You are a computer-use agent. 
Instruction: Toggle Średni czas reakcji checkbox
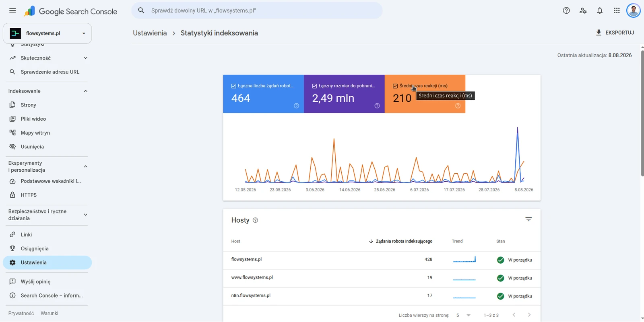click(395, 86)
